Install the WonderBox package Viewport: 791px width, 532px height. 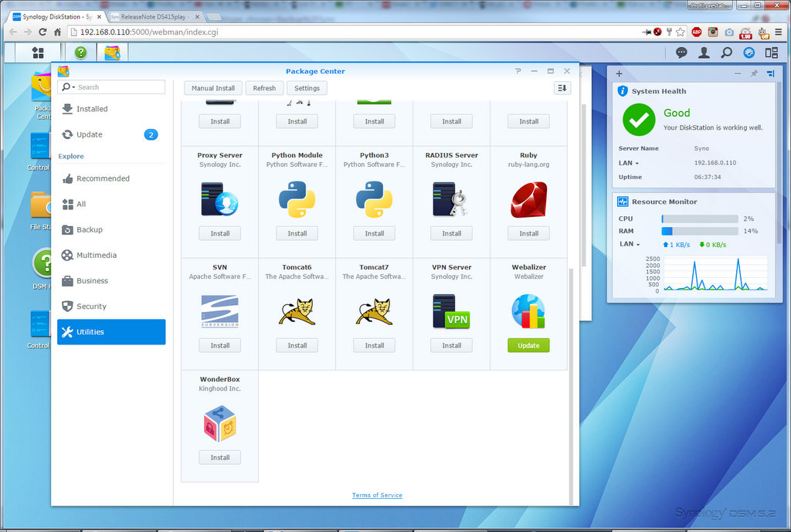[x=220, y=457]
